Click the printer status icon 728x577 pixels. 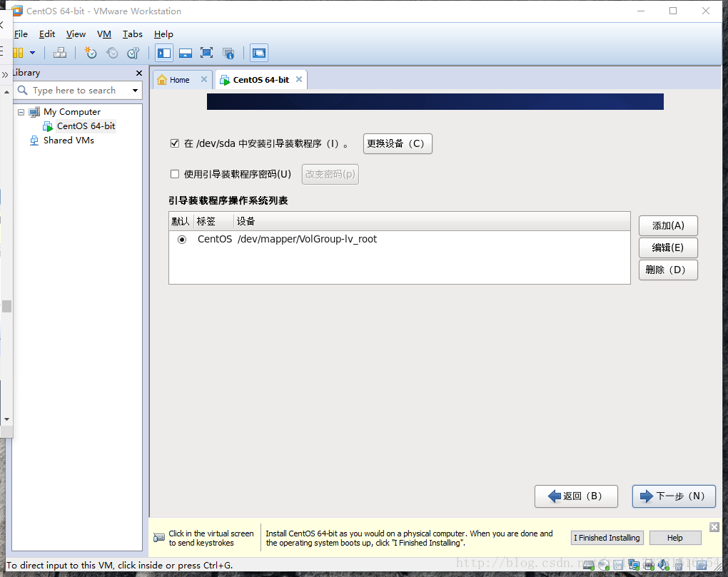pos(649,565)
